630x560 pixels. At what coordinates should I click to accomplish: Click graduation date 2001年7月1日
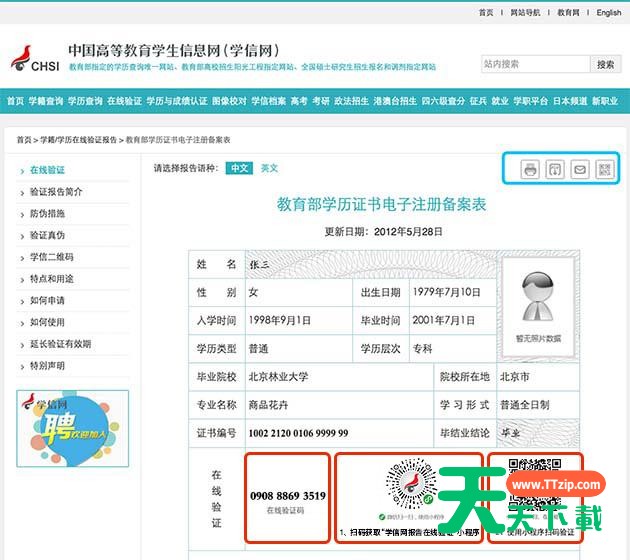pos(444,320)
